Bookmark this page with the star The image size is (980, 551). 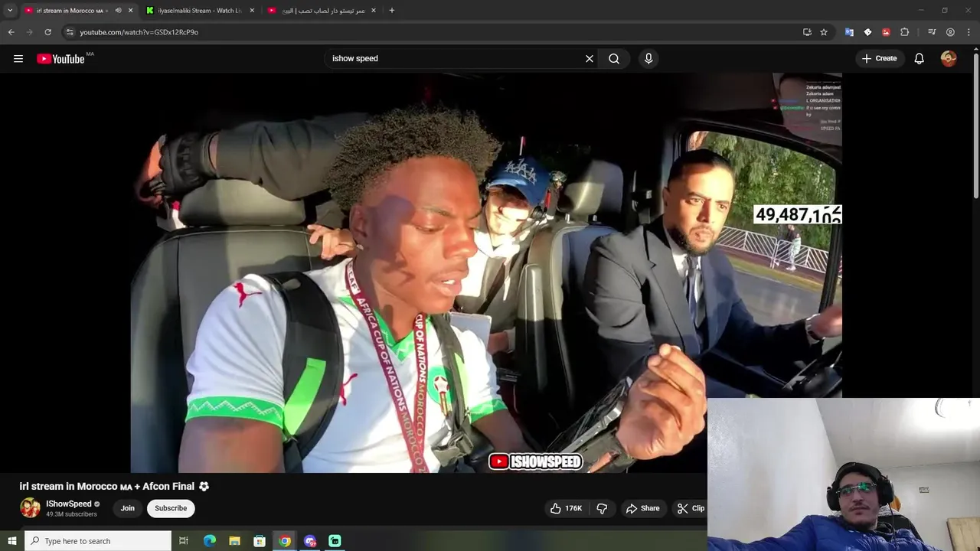click(x=824, y=32)
